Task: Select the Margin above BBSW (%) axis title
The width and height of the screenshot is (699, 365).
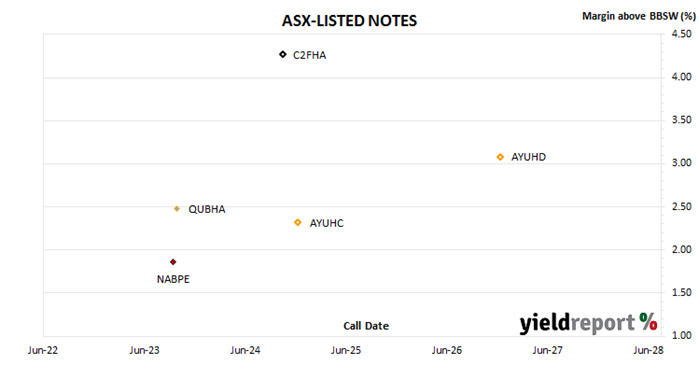Action: 638,16
